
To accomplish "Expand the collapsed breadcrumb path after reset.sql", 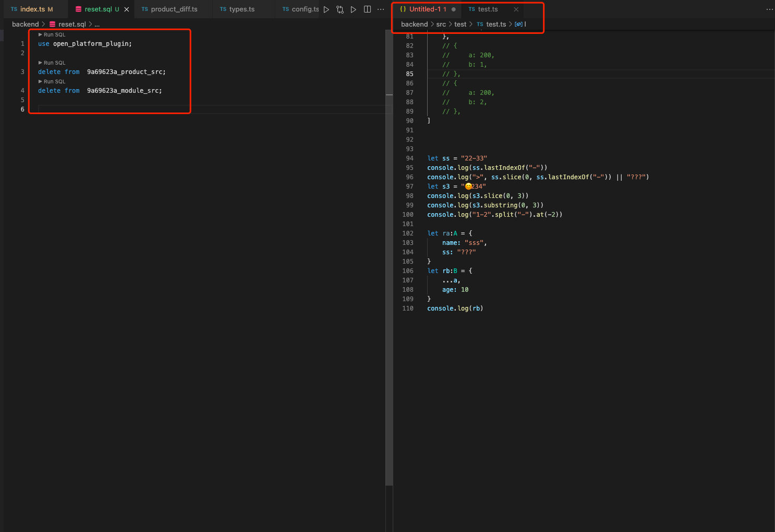I will click(x=97, y=24).
